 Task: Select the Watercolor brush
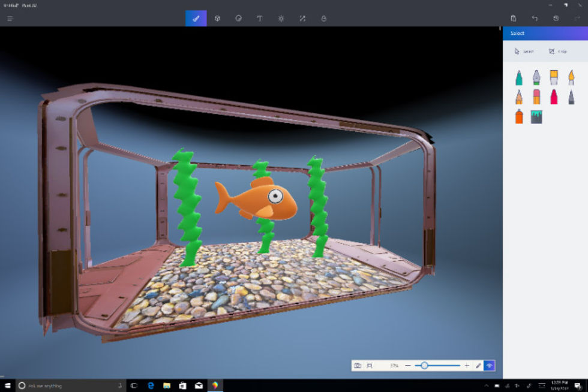pyautogui.click(x=571, y=77)
